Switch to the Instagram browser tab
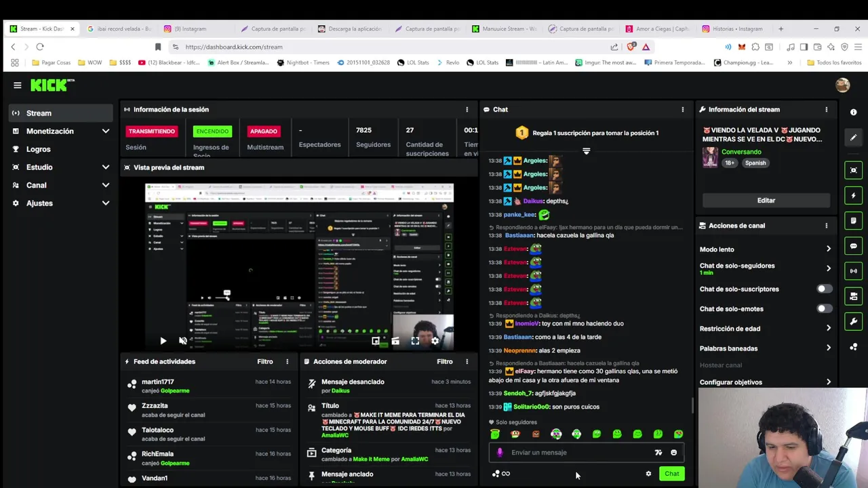 coord(195,28)
